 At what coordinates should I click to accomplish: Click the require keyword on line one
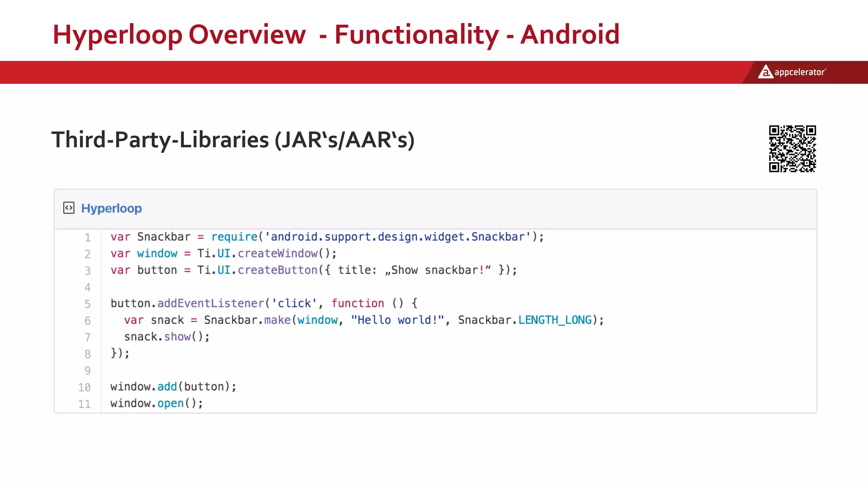(234, 237)
